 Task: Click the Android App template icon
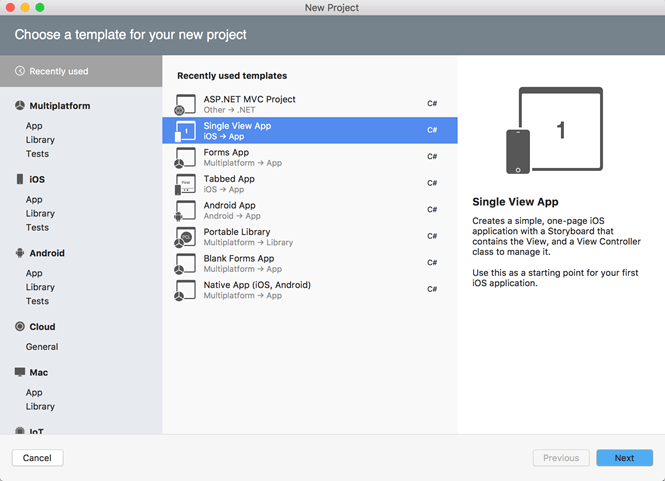click(185, 210)
